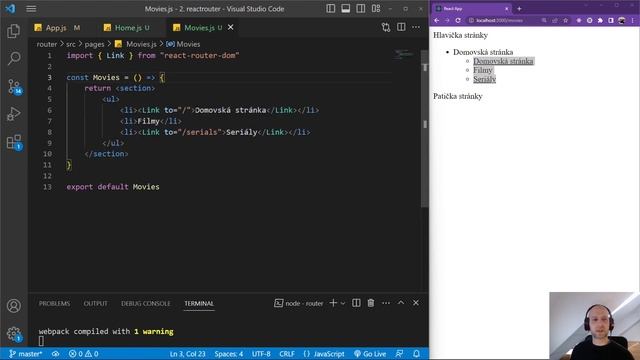This screenshot has height=360, width=640.
Task: Open the errors and warnings status indicator
Action: (x=84, y=354)
